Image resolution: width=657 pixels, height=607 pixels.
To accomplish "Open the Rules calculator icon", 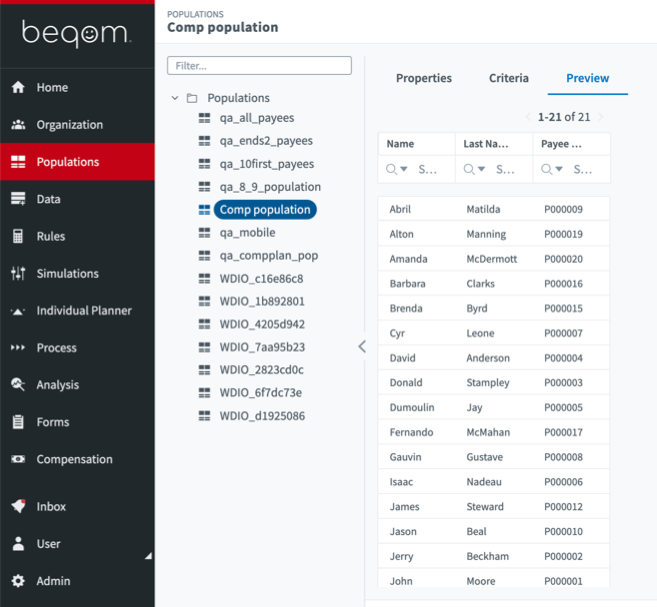I will [x=18, y=237].
